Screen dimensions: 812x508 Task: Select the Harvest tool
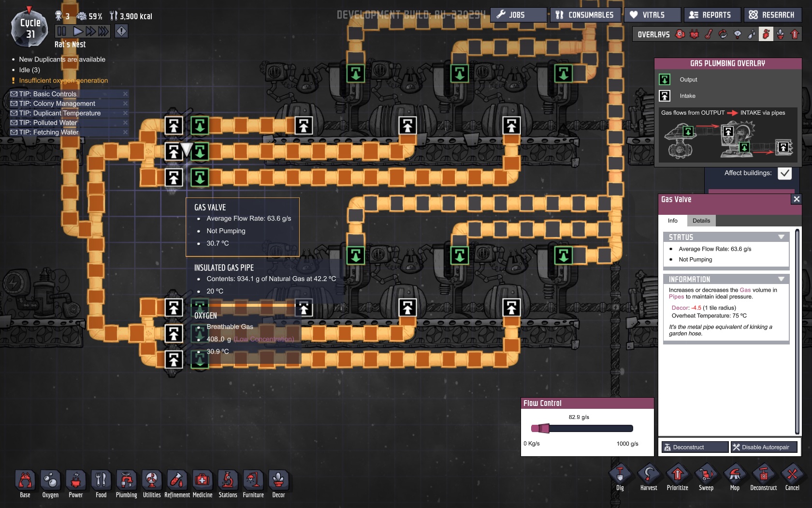click(x=649, y=477)
